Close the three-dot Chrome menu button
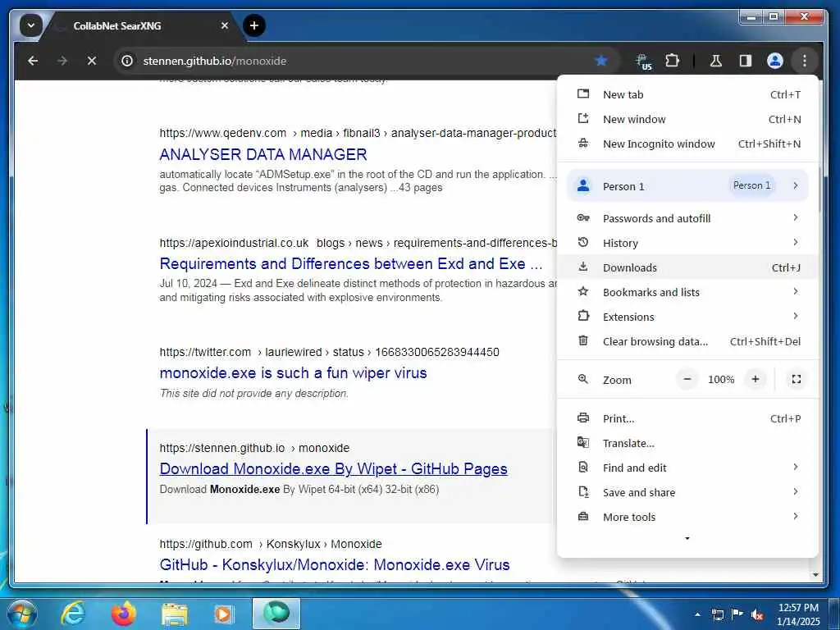Screen dimensions: 840x630 pos(804,61)
